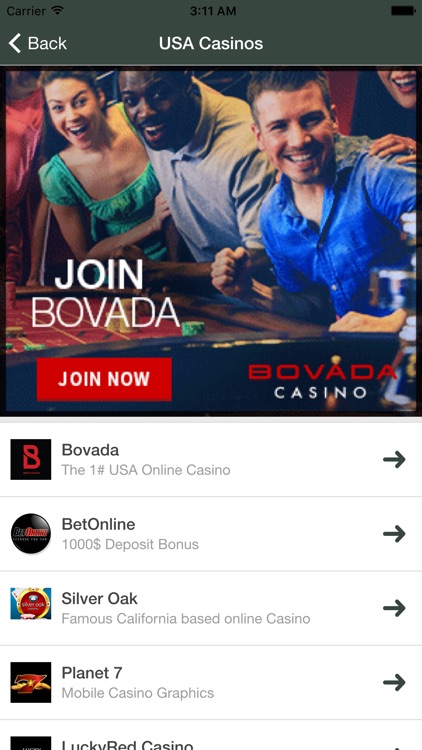Tap the Planet 7 logo icon

[31, 683]
